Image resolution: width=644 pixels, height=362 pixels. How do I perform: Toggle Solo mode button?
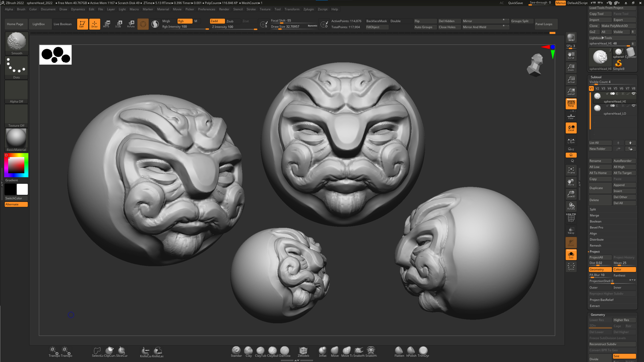(571, 255)
